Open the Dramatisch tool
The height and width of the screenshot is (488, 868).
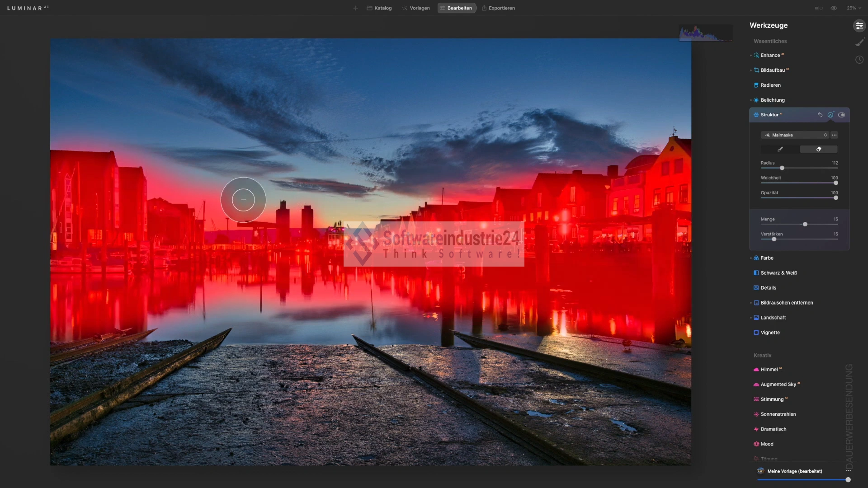point(773,429)
